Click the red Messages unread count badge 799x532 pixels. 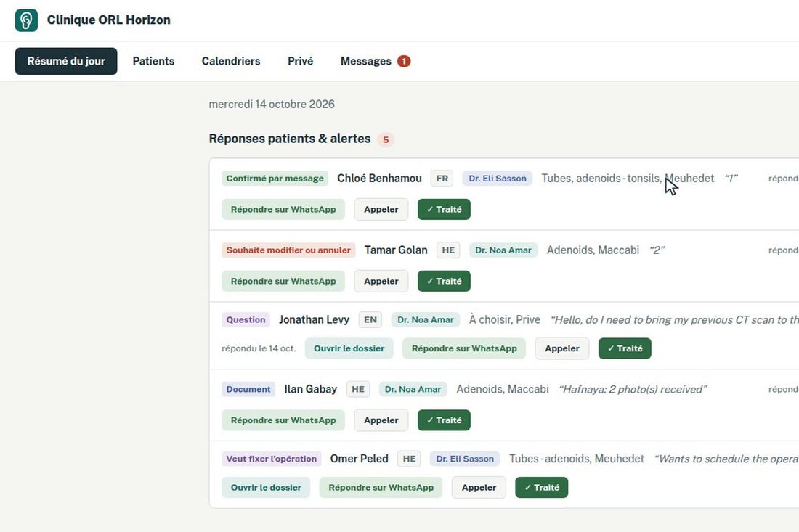coord(404,61)
